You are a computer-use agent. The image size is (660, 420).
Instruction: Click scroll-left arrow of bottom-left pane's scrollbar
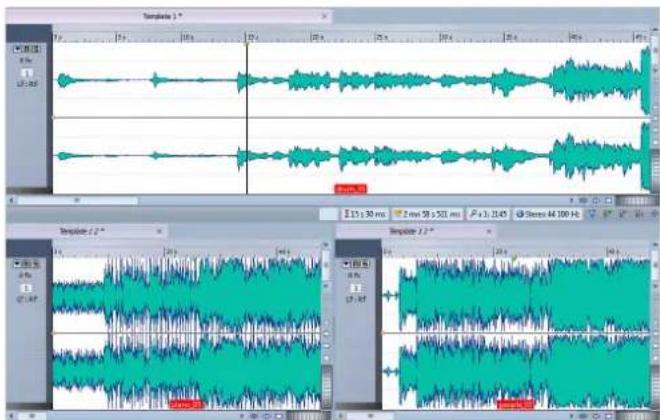pyautogui.click(x=11, y=416)
